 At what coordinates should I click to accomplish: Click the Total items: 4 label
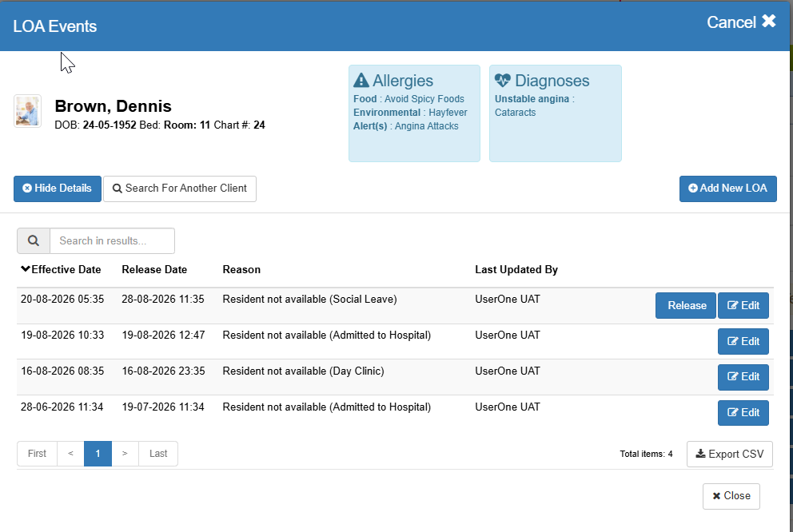pyautogui.click(x=646, y=455)
